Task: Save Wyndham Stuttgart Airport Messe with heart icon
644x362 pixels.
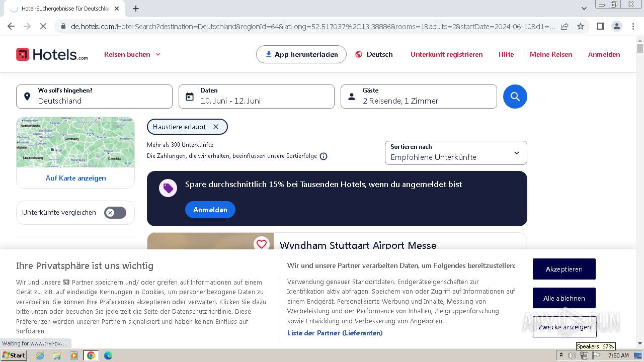Action: 261,244
